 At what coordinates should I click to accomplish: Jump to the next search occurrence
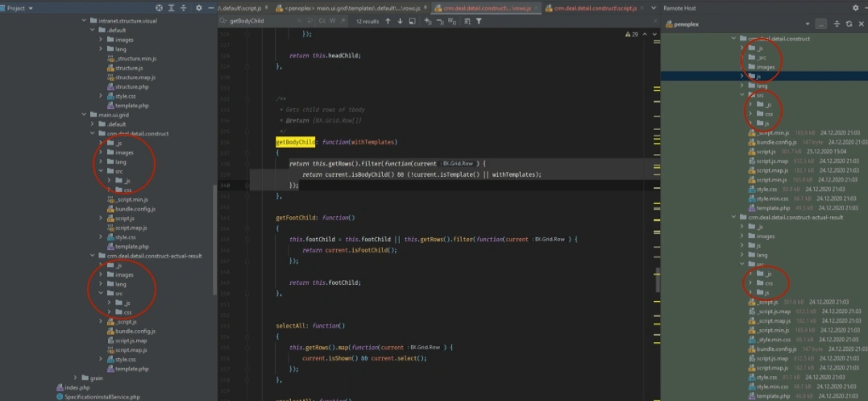pos(400,21)
